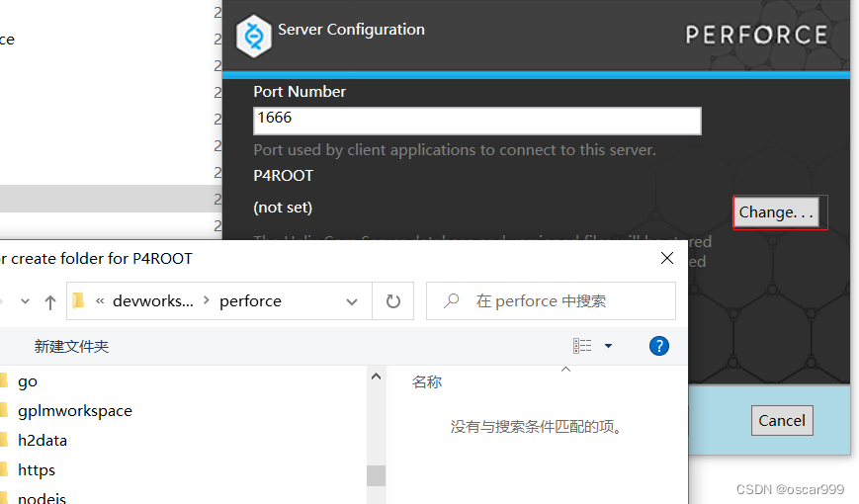Select the h2data folder
The height and width of the screenshot is (504, 859).
pos(43,441)
